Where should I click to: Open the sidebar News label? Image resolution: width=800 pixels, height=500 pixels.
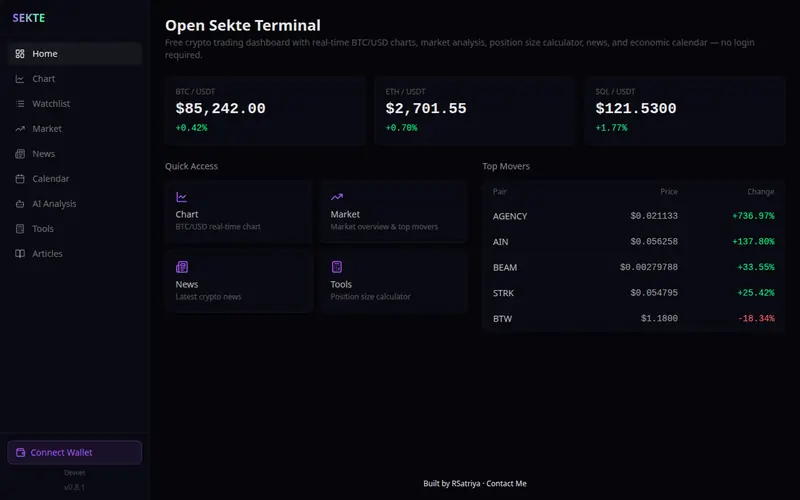43,154
